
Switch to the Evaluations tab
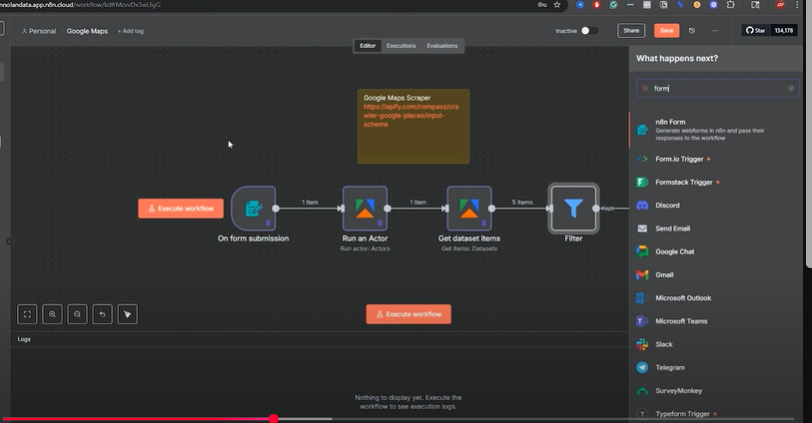coord(442,46)
